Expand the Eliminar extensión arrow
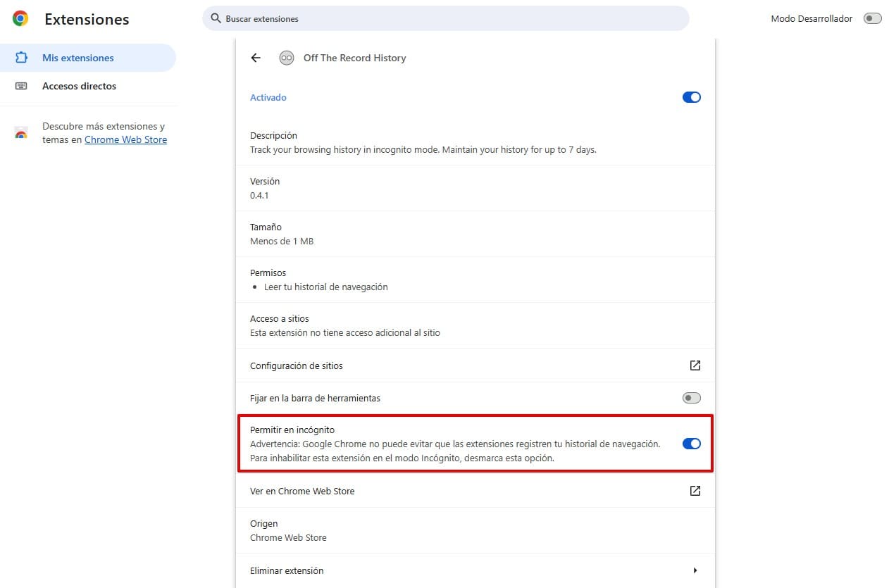The height and width of the screenshot is (588, 889). coord(695,570)
